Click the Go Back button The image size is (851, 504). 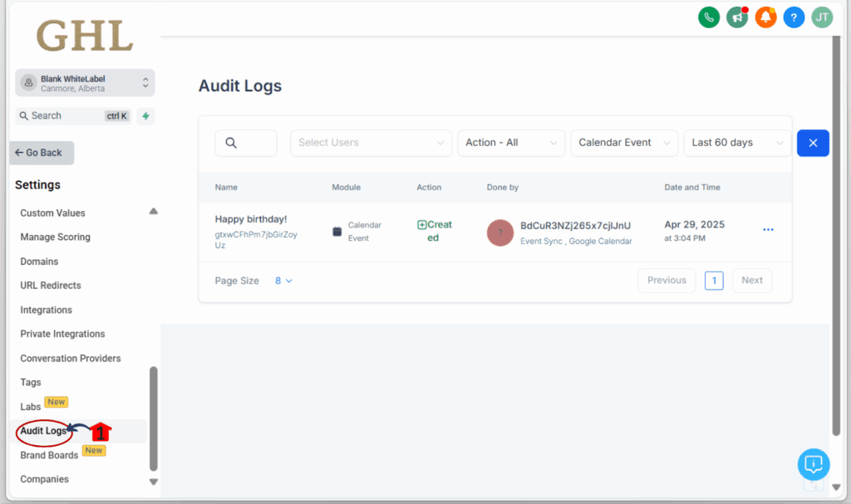42,153
